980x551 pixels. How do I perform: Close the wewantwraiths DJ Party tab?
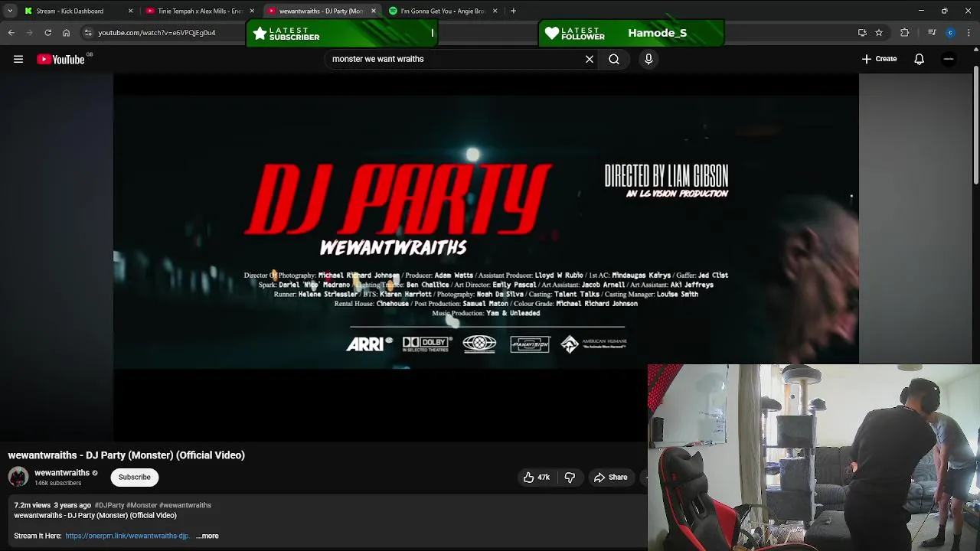pos(374,11)
